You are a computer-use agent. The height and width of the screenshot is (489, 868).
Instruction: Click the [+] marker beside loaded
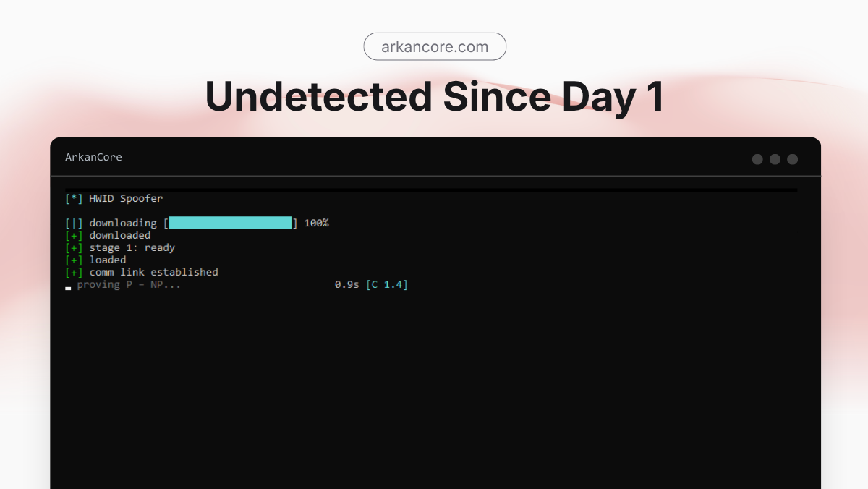(74, 260)
